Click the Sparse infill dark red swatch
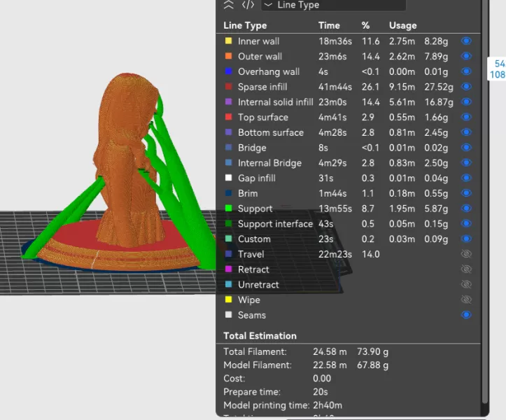506x420 pixels. click(x=228, y=86)
